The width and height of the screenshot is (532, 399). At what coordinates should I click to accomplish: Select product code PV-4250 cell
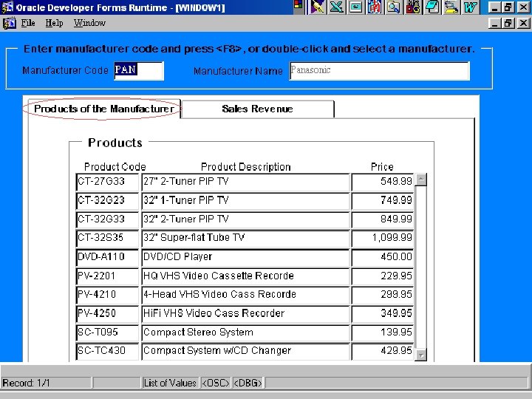(108, 314)
